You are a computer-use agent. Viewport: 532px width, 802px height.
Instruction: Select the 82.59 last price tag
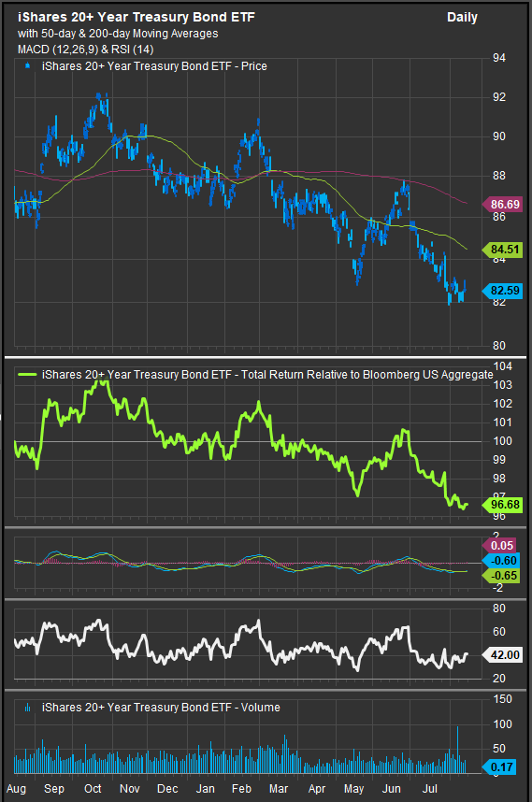(502, 291)
